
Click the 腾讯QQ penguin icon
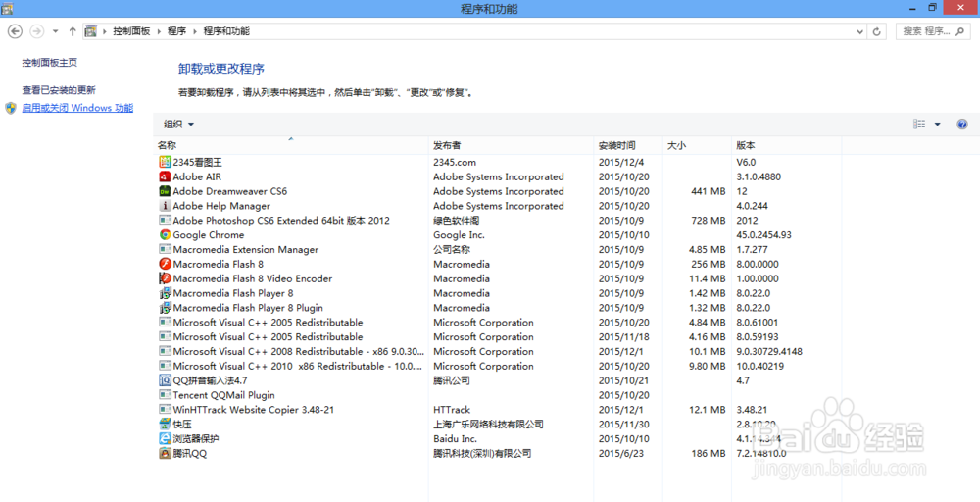coord(165,453)
